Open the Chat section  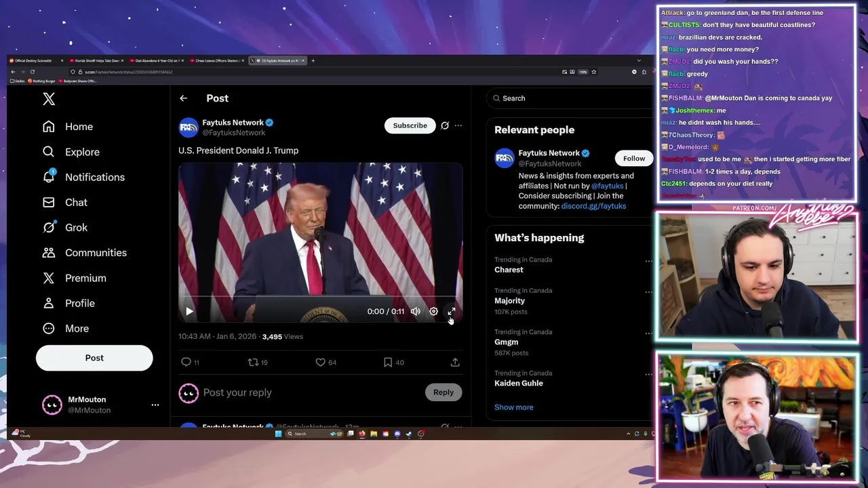coord(64,202)
